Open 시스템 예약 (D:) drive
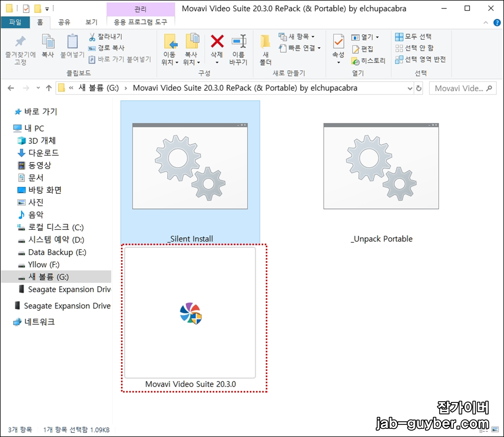Viewport: 504px width, 437px height. 51,240
